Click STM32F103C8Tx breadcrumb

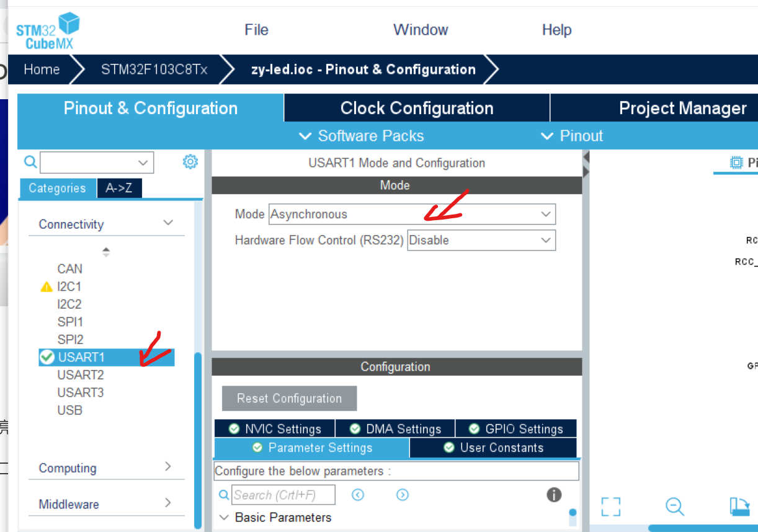tap(154, 69)
